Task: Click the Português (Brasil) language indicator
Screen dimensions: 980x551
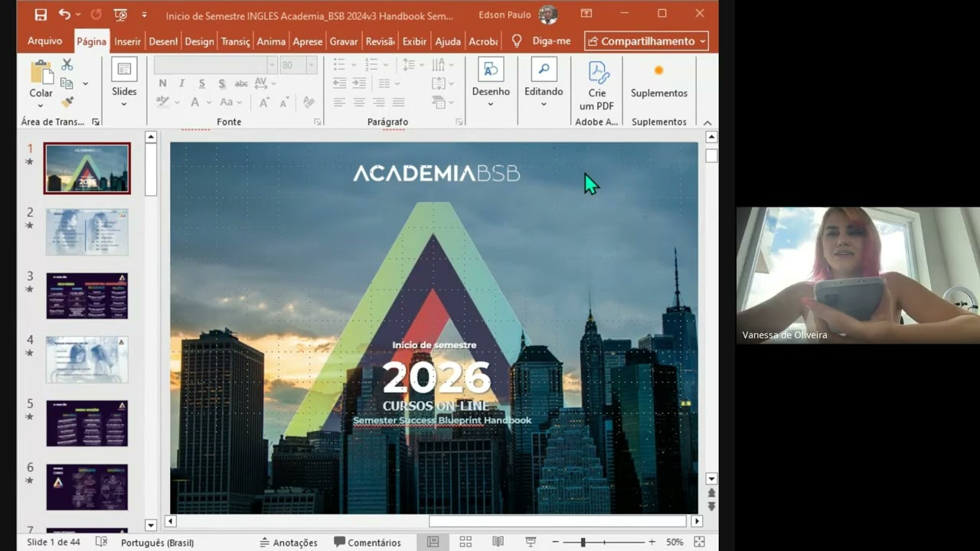Action: coord(157,543)
